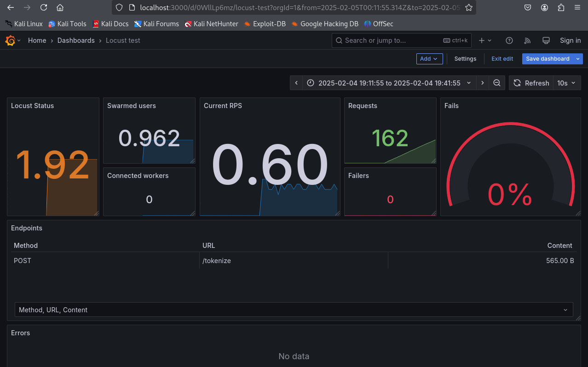The width and height of the screenshot is (588, 367).
Task: Open the time range picker
Action: click(x=389, y=83)
